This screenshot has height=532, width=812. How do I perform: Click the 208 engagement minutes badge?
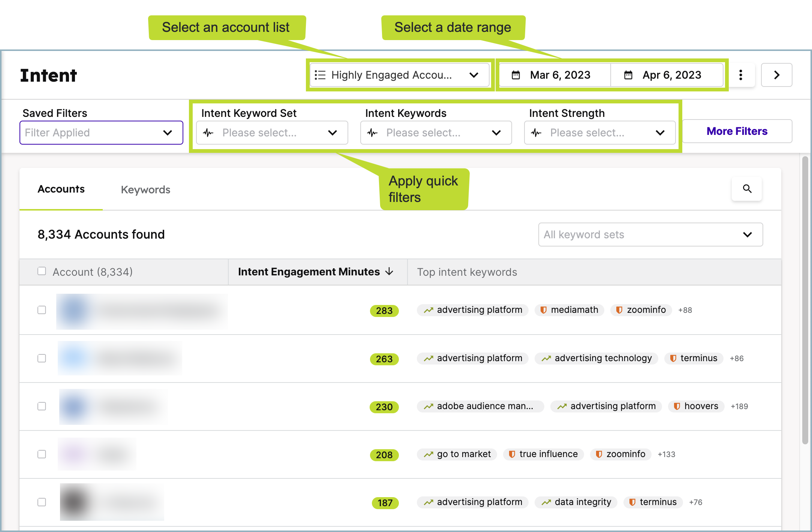[384, 455]
